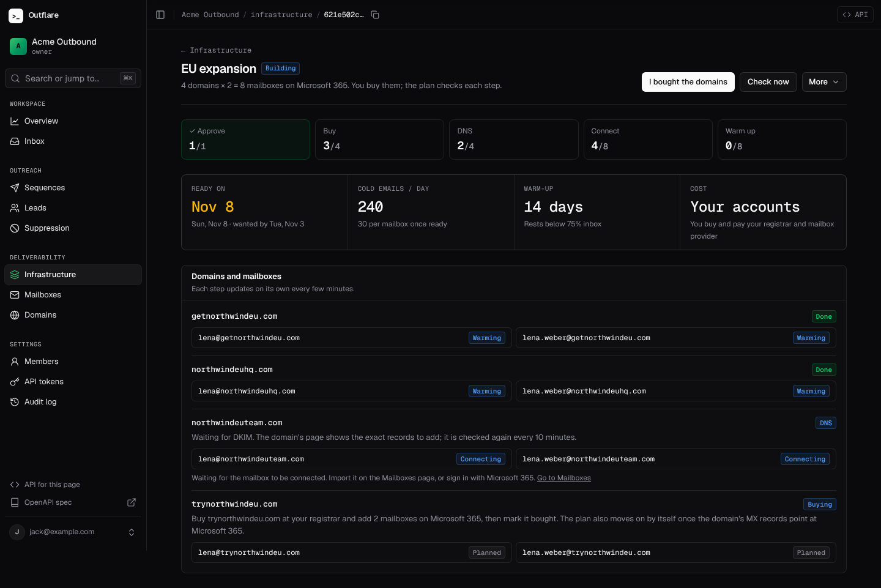Click the Warm up 0/8 step card
Image resolution: width=881 pixels, height=588 pixels.
tap(782, 140)
